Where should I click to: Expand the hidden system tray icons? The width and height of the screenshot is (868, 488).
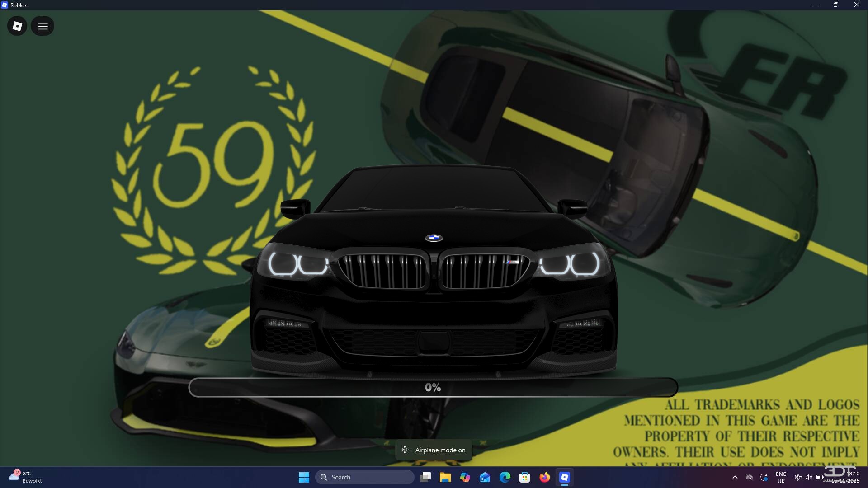coord(735,477)
